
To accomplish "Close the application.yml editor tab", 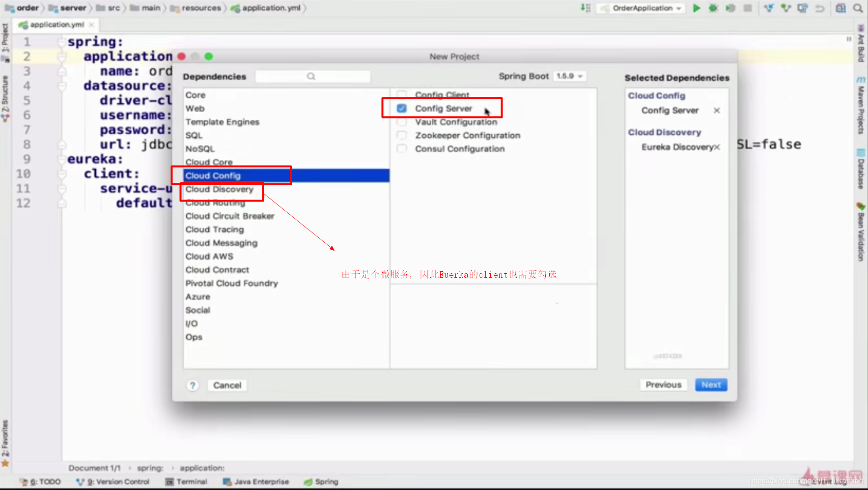I will pos(91,25).
